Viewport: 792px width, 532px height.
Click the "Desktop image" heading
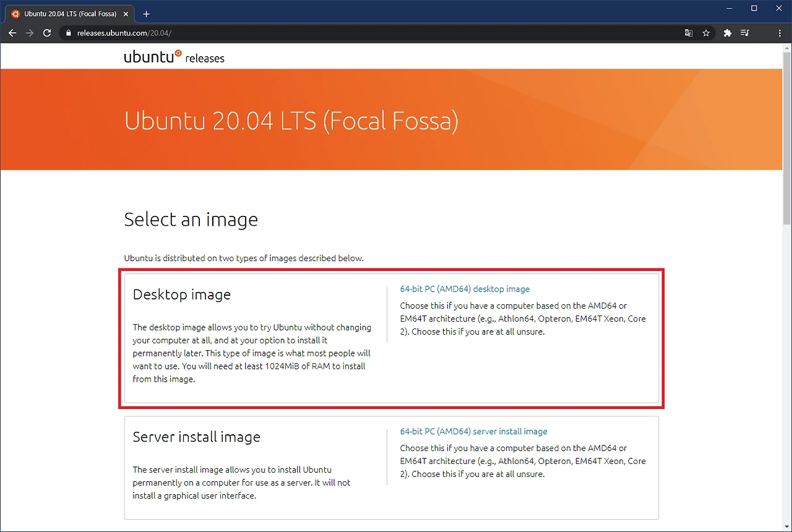pos(181,295)
